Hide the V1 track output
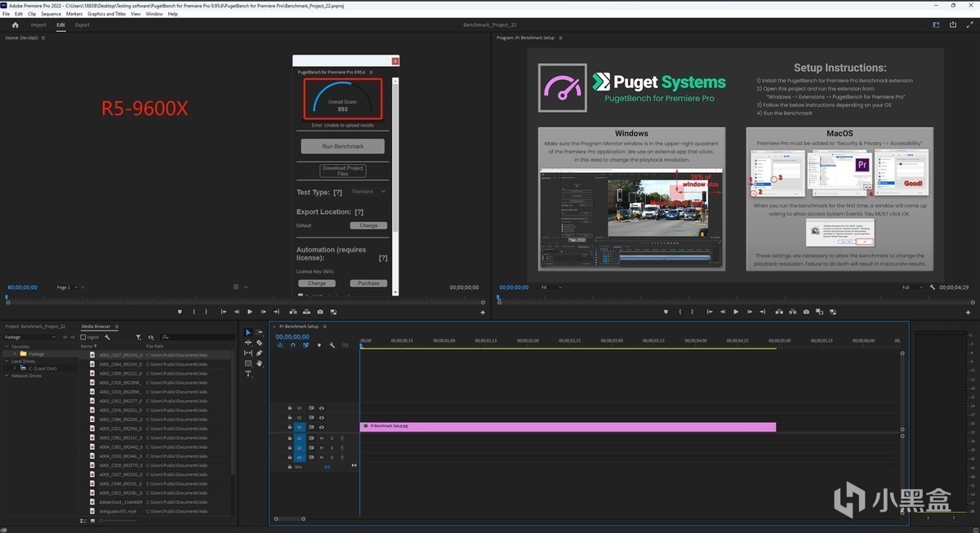The width and height of the screenshot is (980, 533). [321, 427]
